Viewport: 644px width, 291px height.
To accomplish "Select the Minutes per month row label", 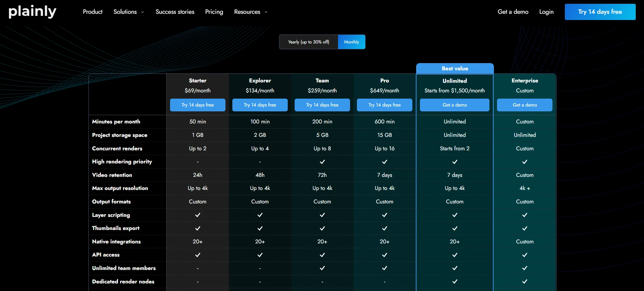I will [116, 121].
